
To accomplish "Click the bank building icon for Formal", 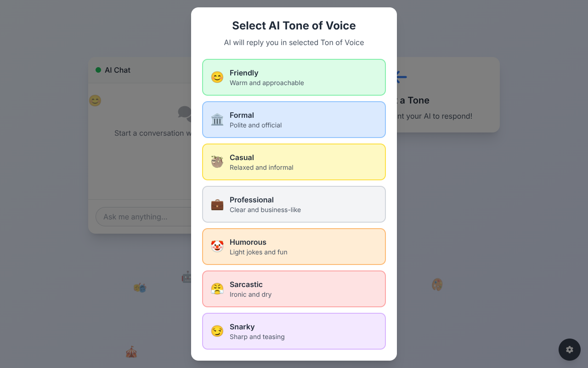I will coord(217,120).
